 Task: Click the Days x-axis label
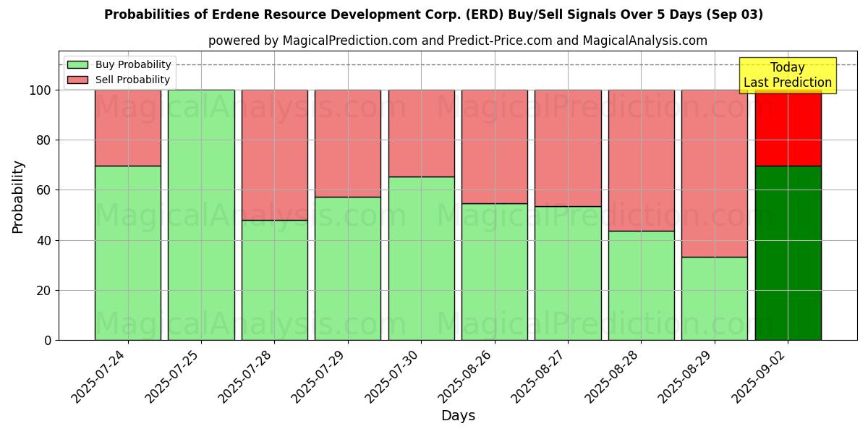pos(458,416)
